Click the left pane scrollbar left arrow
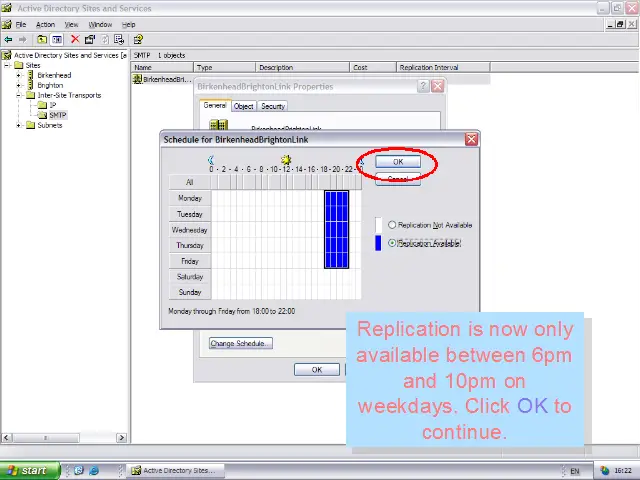 [x=6, y=438]
